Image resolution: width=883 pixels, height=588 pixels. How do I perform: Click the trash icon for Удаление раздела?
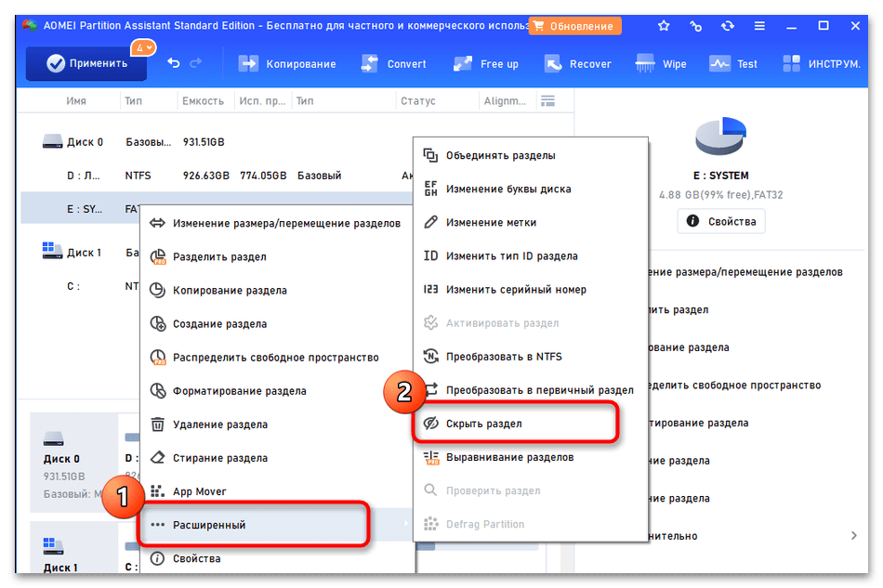158,425
